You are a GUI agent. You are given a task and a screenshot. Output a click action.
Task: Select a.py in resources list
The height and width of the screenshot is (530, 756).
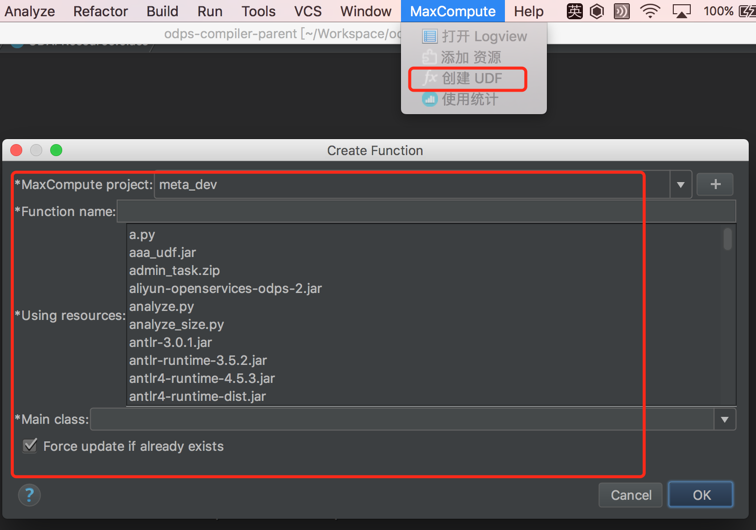(x=424, y=235)
